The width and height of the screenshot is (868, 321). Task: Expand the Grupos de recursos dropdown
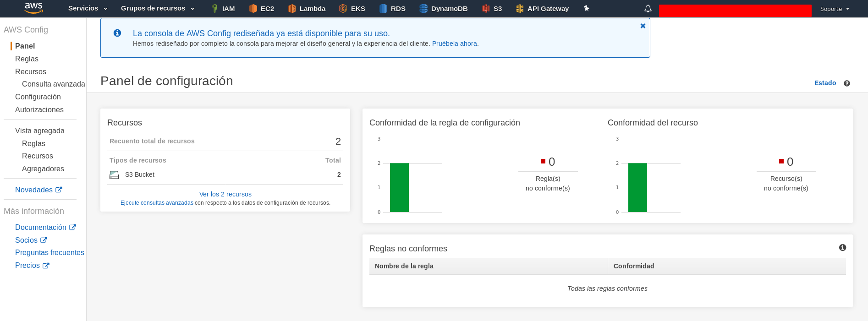click(x=158, y=8)
